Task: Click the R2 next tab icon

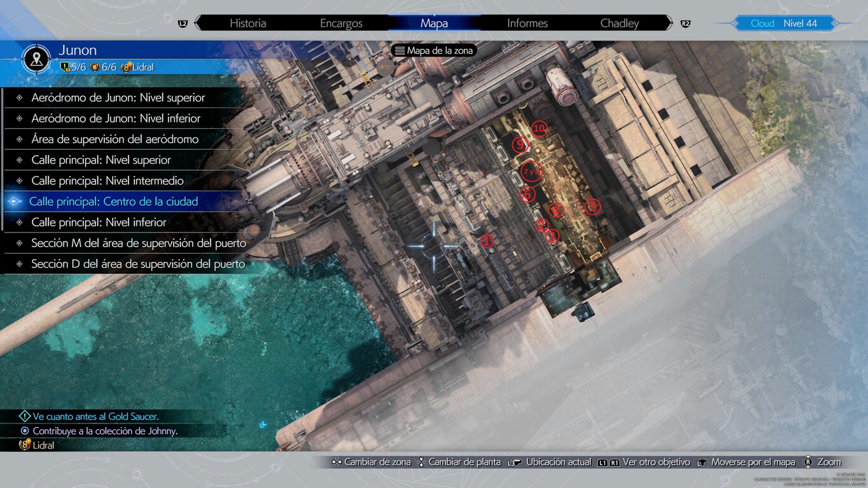Action: coord(685,24)
